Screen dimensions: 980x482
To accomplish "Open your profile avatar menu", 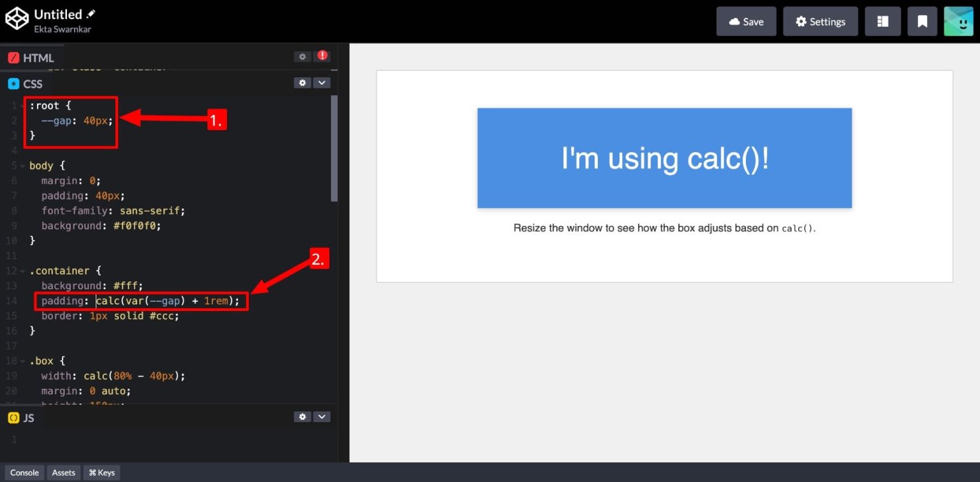I will [958, 21].
